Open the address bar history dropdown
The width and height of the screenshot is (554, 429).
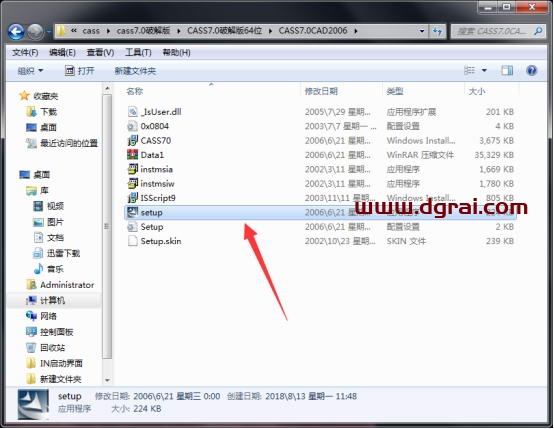click(422, 31)
